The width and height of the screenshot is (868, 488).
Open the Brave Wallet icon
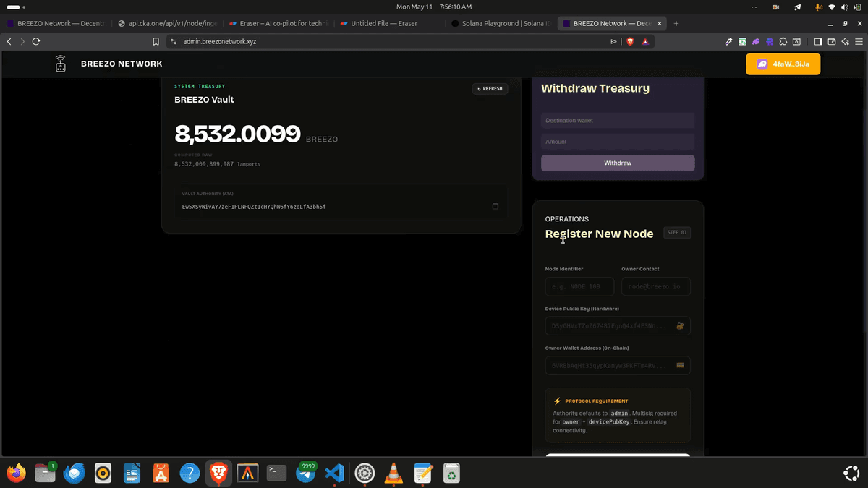pos(832,42)
